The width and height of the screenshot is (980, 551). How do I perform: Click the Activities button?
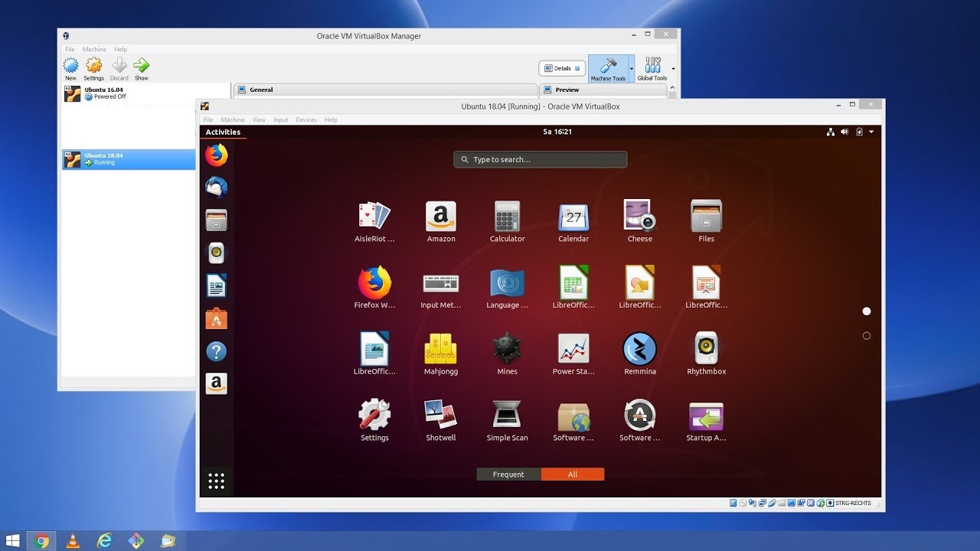pyautogui.click(x=223, y=132)
